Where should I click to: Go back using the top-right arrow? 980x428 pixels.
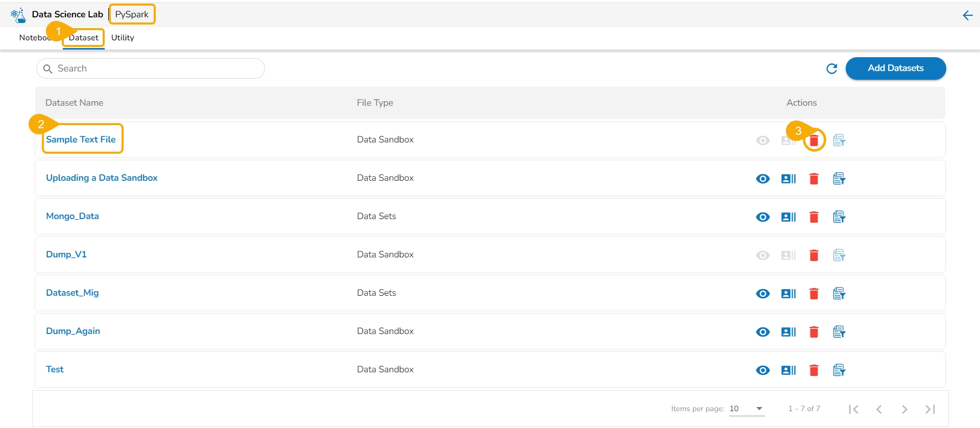click(967, 15)
